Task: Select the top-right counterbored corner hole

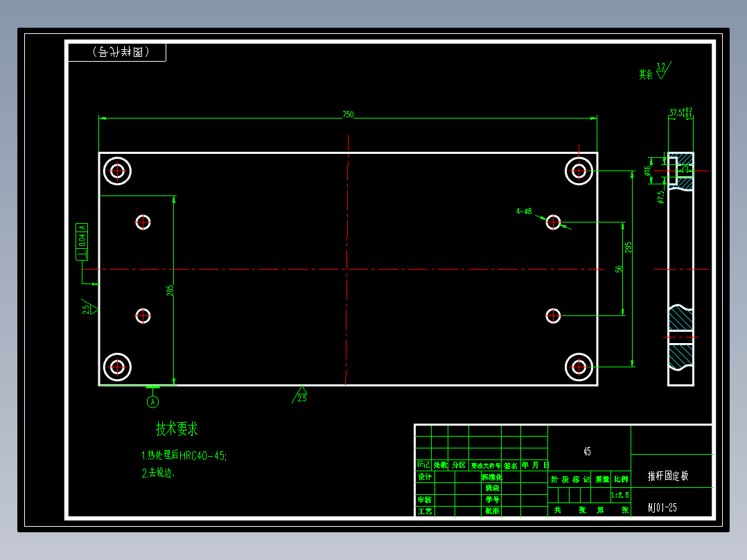Action: (x=579, y=170)
